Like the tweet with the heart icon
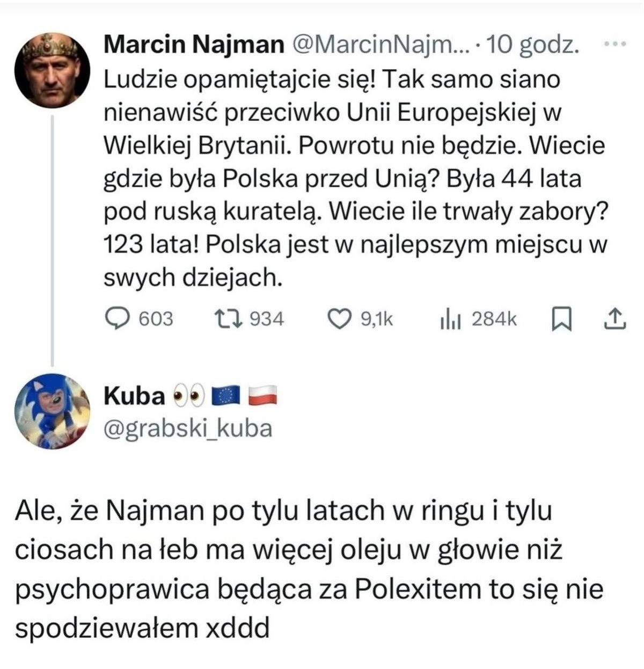The image size is (644, 669). point(339,319)
